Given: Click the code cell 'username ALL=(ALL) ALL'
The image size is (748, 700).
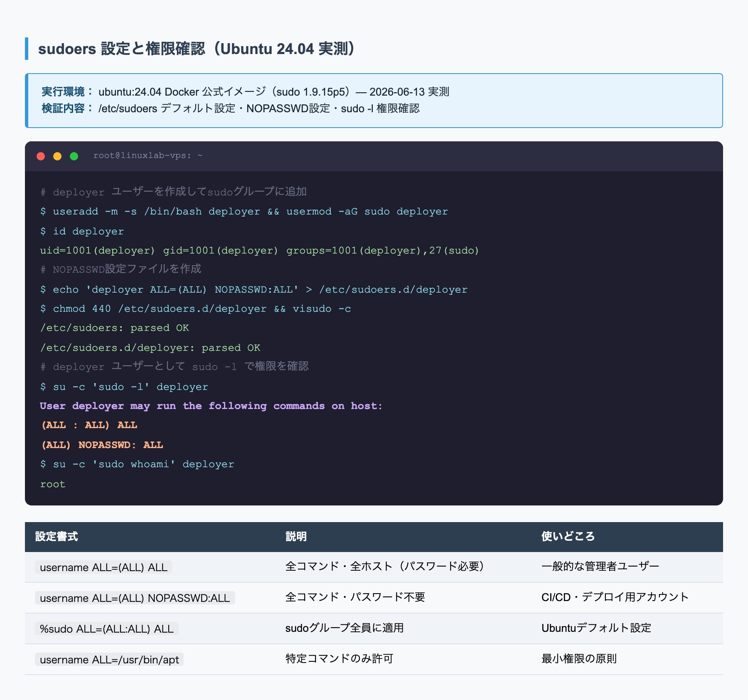Looking at the screenshot, I should tap(103, 567).
